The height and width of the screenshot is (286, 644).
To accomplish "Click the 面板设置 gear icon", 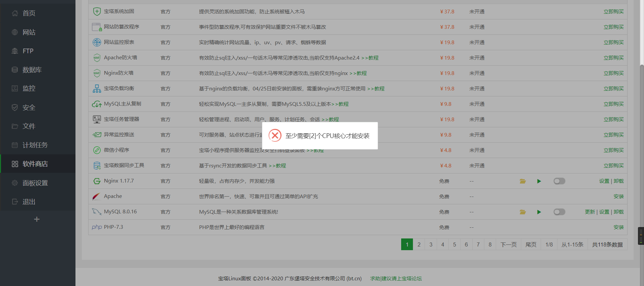I will pos(15,183).
